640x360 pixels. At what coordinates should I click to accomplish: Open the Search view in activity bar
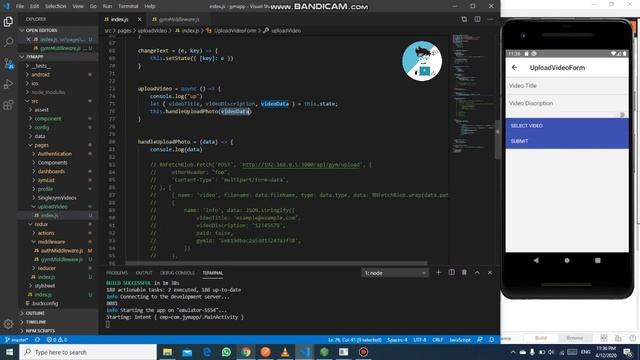pyautogui.click(x=8, y=42)
